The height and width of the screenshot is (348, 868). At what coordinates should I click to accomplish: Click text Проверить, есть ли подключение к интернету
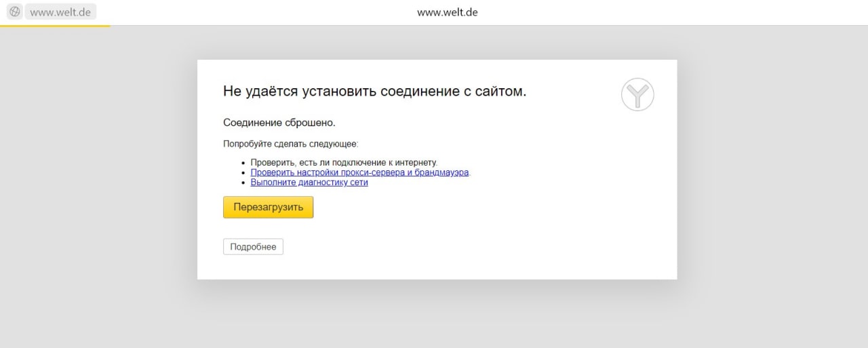click(344, 163)
